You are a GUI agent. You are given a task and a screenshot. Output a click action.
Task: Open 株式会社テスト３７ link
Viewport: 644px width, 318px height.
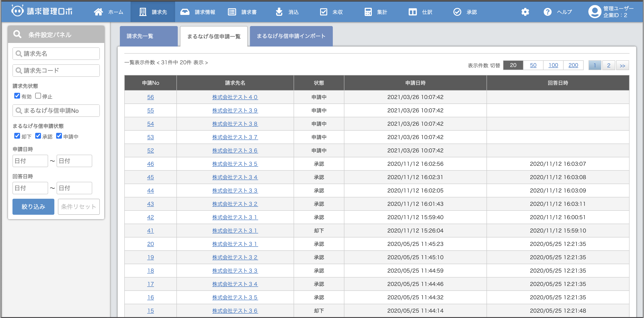[x=235, y=137]
